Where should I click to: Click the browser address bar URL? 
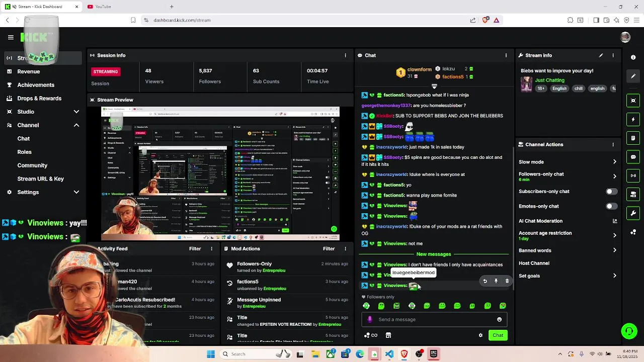[x=182, y=20]
